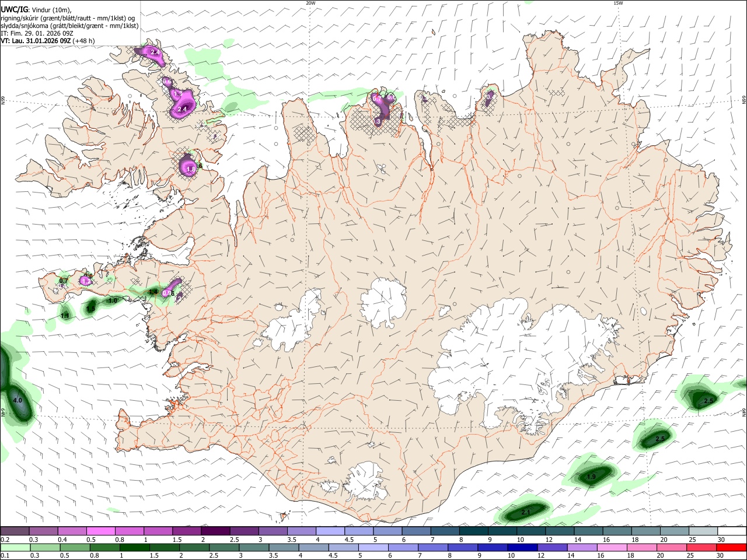
Task: Click the '1.0' rain value south of Snæfellsnes
Action: click(x=113, y=300)
